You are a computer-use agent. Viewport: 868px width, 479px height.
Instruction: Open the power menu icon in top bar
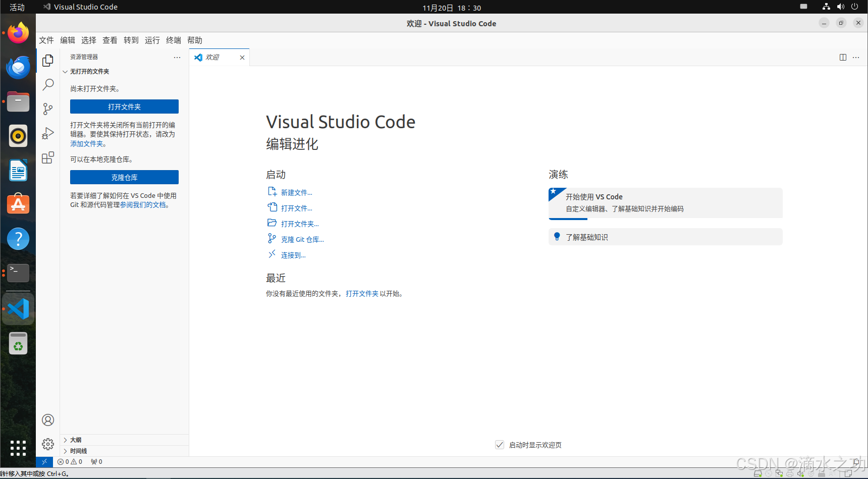tap(854, 7)
